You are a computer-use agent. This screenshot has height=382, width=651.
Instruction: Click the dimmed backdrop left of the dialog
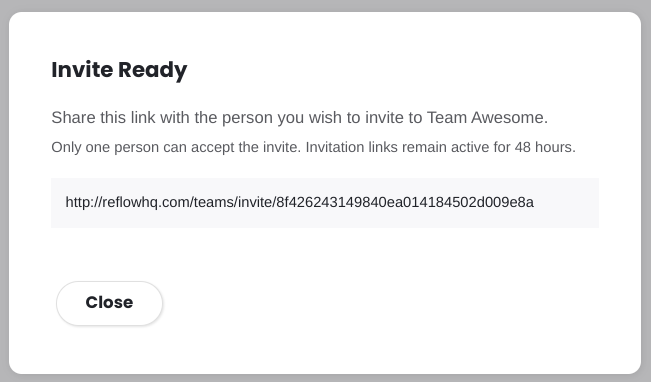(x=4, y=191)
